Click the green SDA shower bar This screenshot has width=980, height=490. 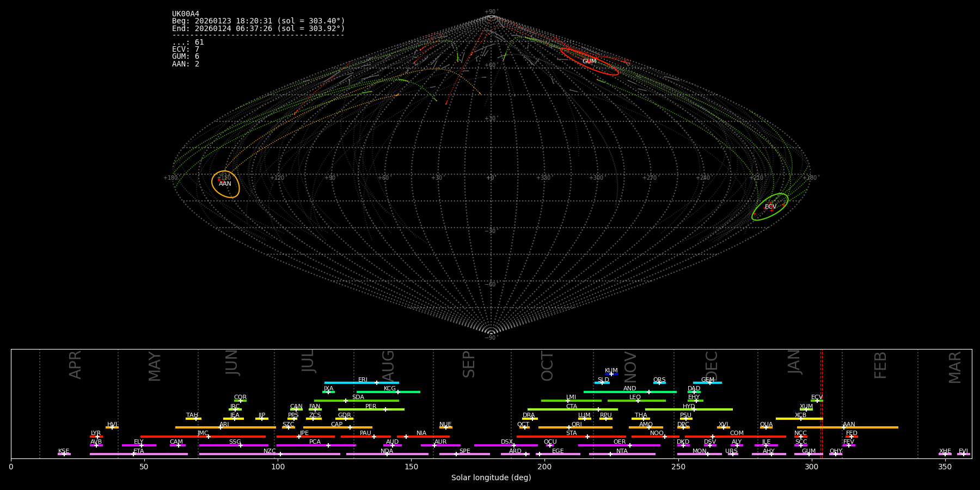pos(357,401)
